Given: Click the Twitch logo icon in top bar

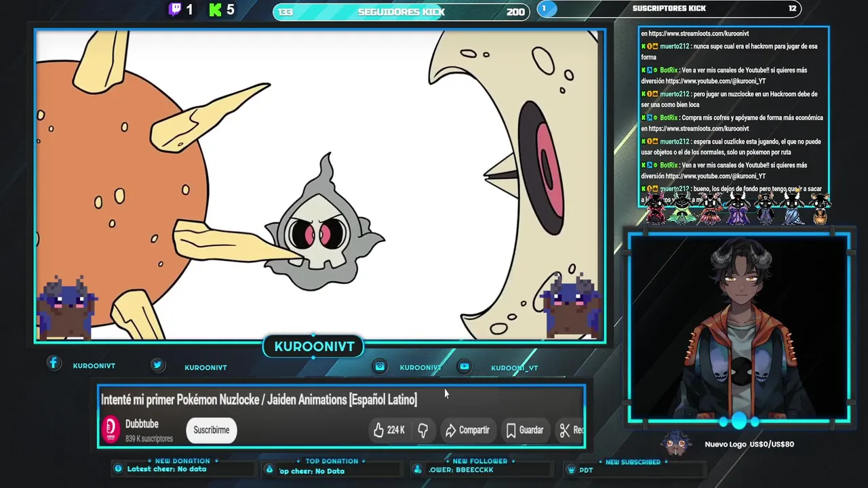Looking at the screenshot, I should [x=175, y=9].
